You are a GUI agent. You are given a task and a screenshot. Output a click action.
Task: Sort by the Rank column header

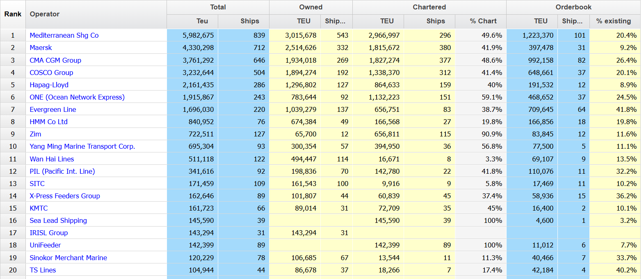click(13, 14)
